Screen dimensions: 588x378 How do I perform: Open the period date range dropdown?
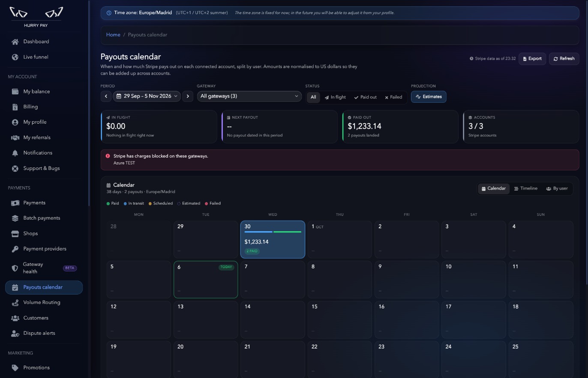tap(147, 96)
